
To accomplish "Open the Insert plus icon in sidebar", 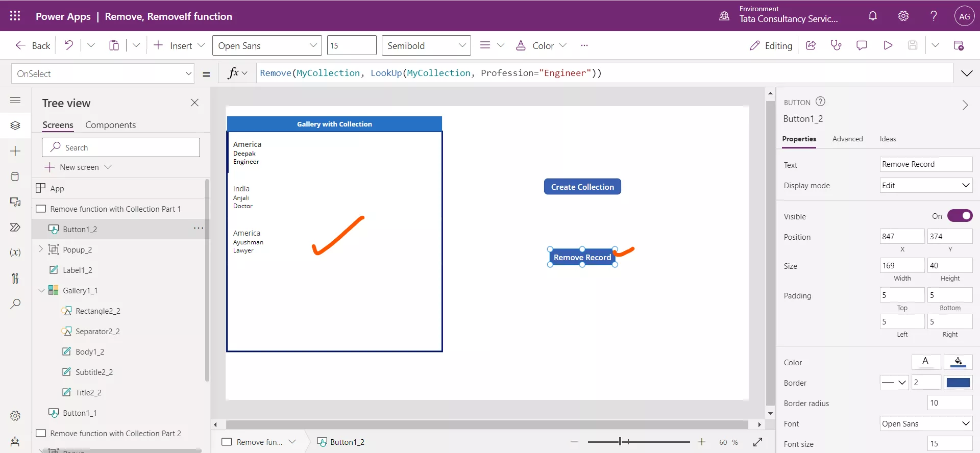I will pyautogui.click(x=15, y=151).
